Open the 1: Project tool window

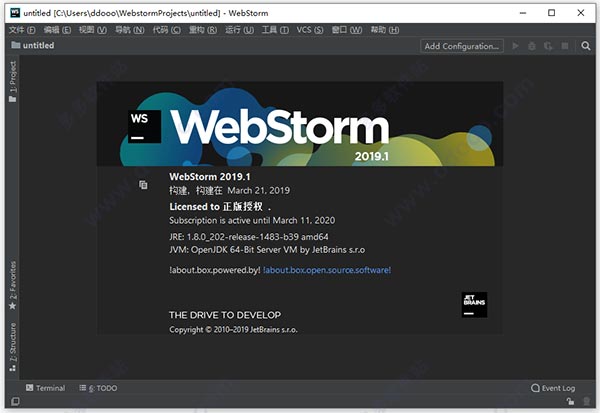click(13, 82)
